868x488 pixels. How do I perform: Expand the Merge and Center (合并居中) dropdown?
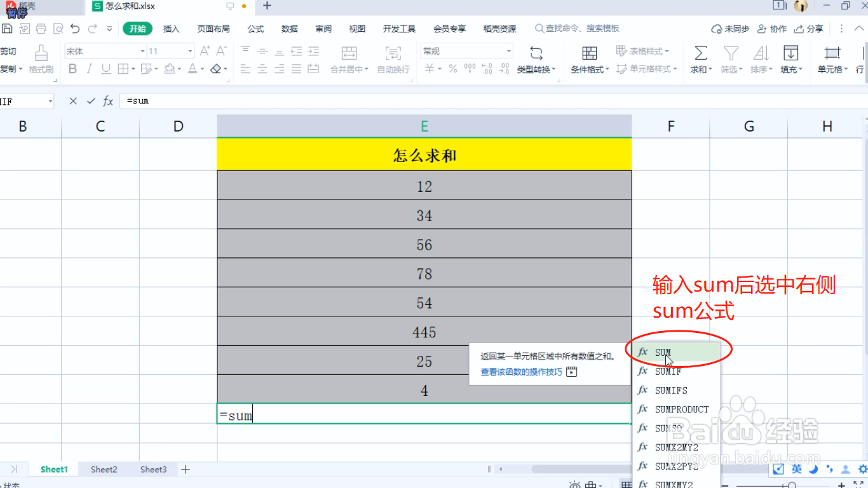pyautogui.click(x=366, y=70)
